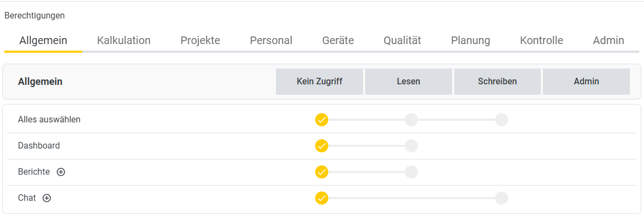644x222 pixels.
Task: Click the Kein Zugriff column button
Action: [320, 82]
